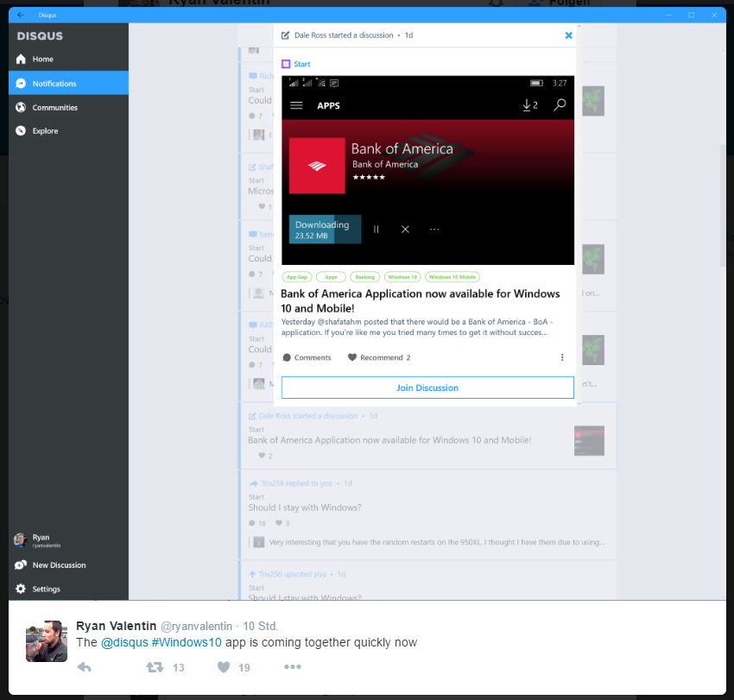Select the Windows 10 Mobile tag
Image resolution: width=734 pixels, height=700 pixels.
[x=452, y=277]
